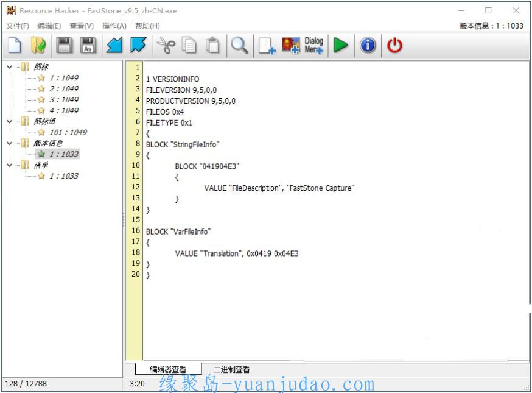The image size is (532, 393).
Task: Choose the Save As floppy icon
Action: point(88,45)
